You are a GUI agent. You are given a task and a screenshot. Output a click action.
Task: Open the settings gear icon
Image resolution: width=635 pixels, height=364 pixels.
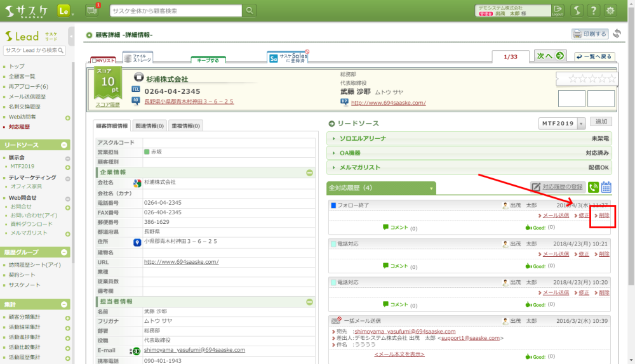point(611,10)
